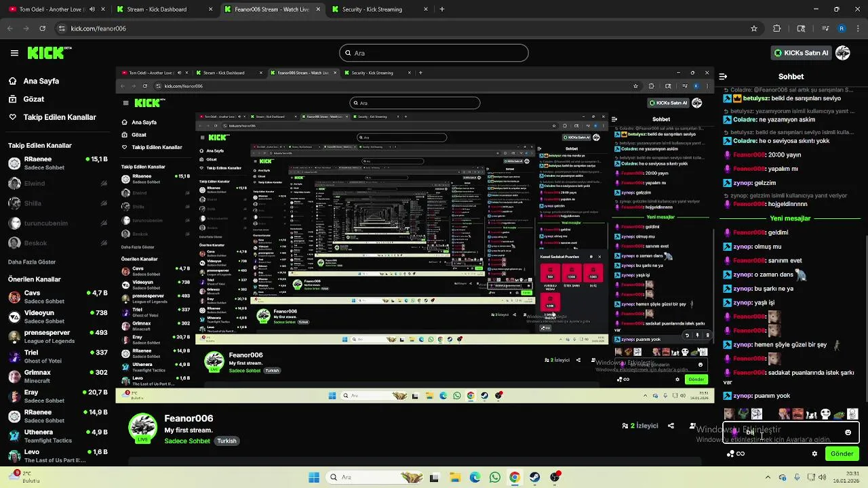Open Takip Edilen Kanallar heart menu item
Image resolution: width=868 pixels, height=488 pixels.
coord(52,117)
